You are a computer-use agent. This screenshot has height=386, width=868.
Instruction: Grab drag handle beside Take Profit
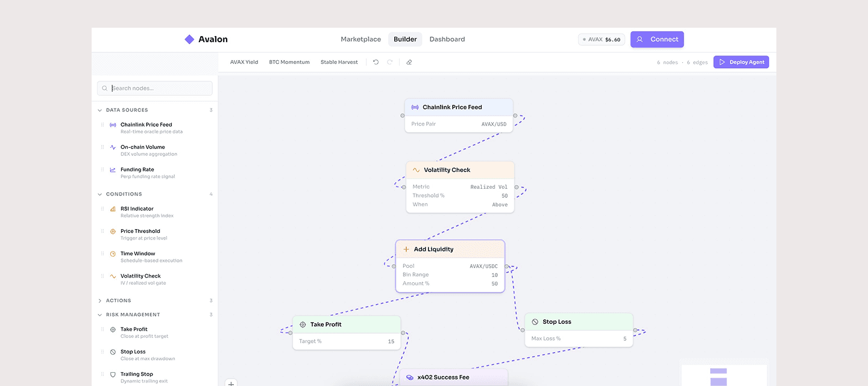102,329
